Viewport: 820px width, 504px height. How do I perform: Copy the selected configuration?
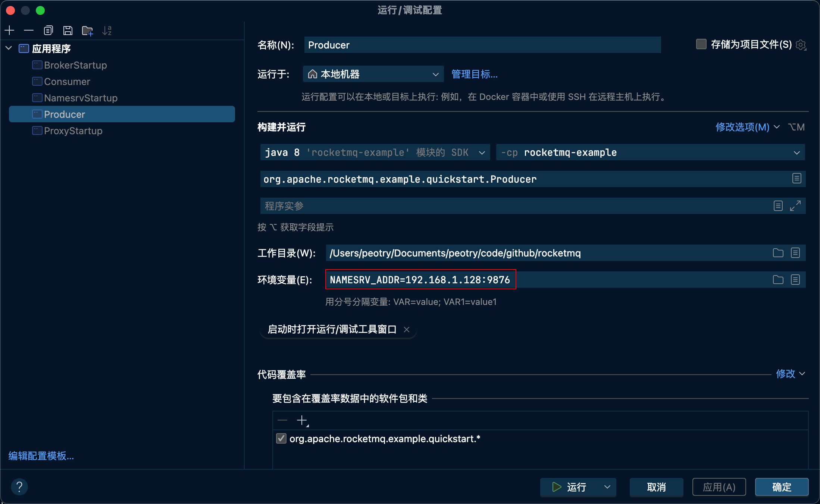click(48, 30)
